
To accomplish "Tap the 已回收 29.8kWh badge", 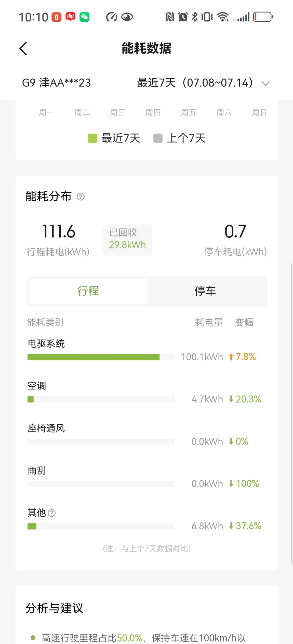I will [127, 240].
